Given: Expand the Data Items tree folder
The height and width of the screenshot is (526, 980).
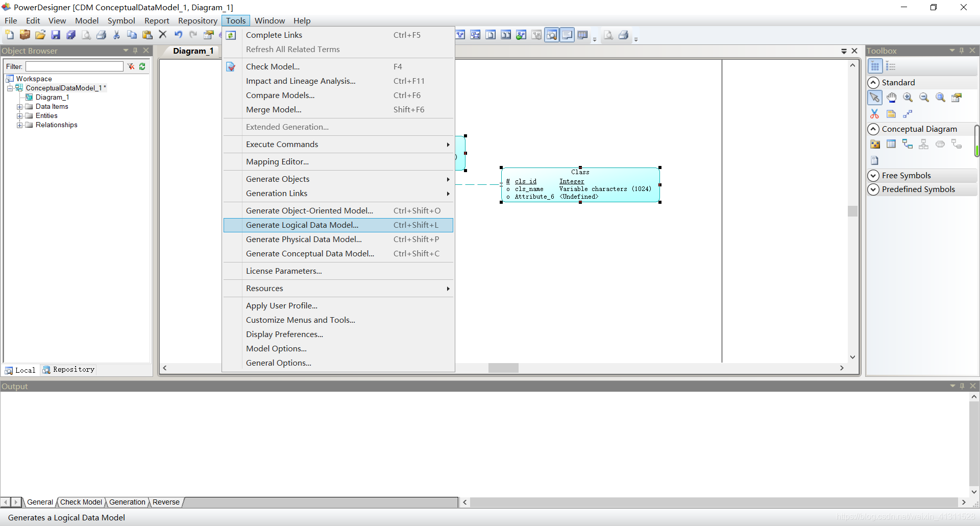Looking at the screenshot, I should tap(19, 107).
